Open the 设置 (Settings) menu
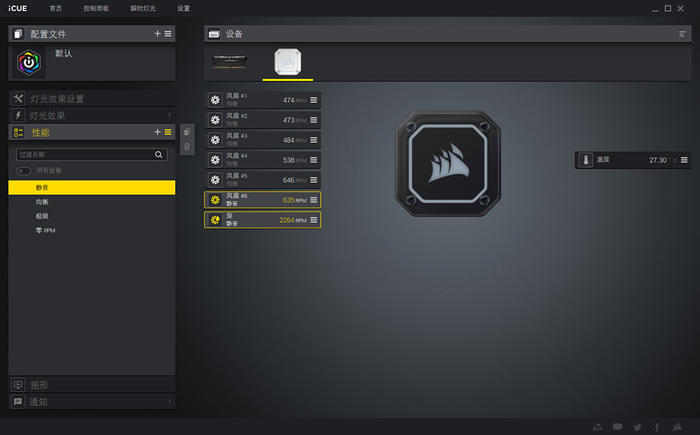700x435 pixels. tap(183, 8)
